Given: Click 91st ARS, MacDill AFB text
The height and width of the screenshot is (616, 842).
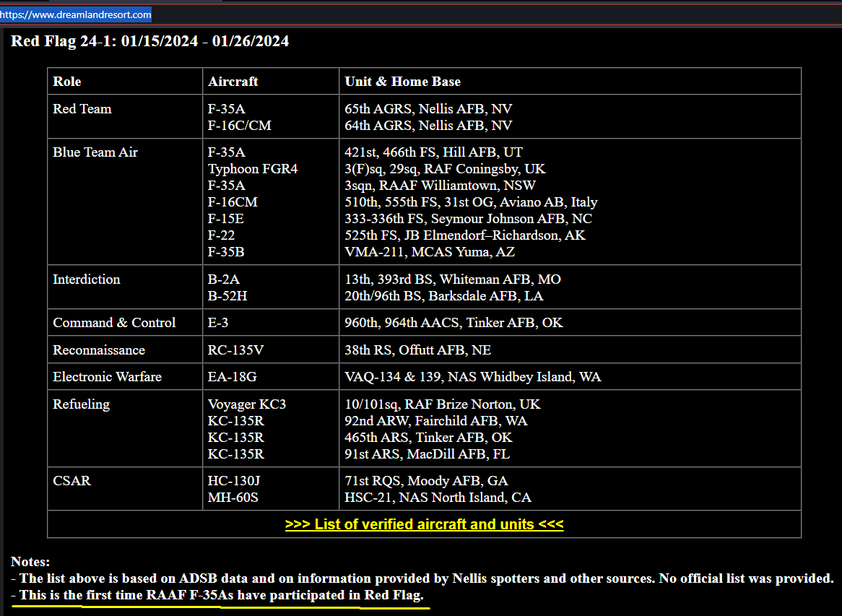Looking at the screenshot, I should click(427, 454).
